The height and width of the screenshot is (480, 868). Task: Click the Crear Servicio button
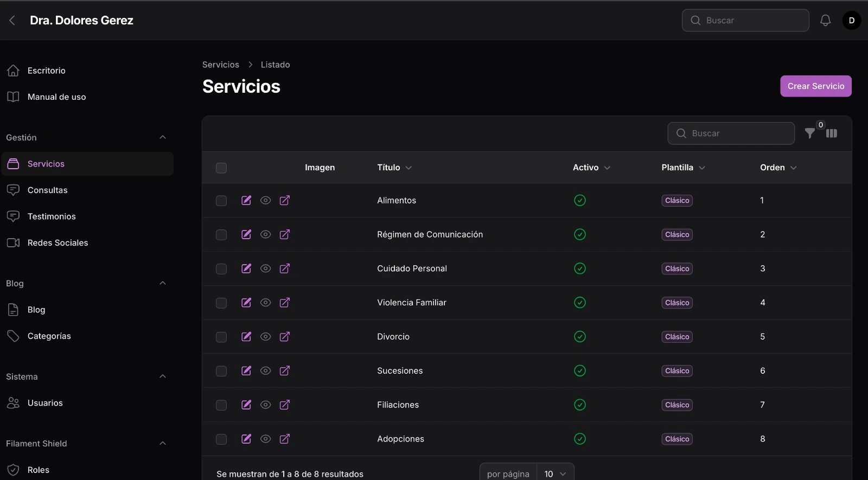[815, 86]
